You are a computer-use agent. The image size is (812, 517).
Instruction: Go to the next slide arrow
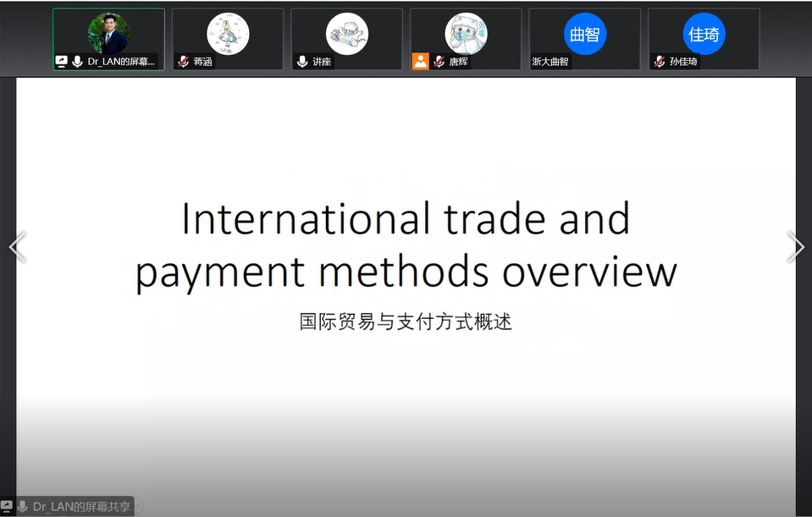(x=795, y=247)
